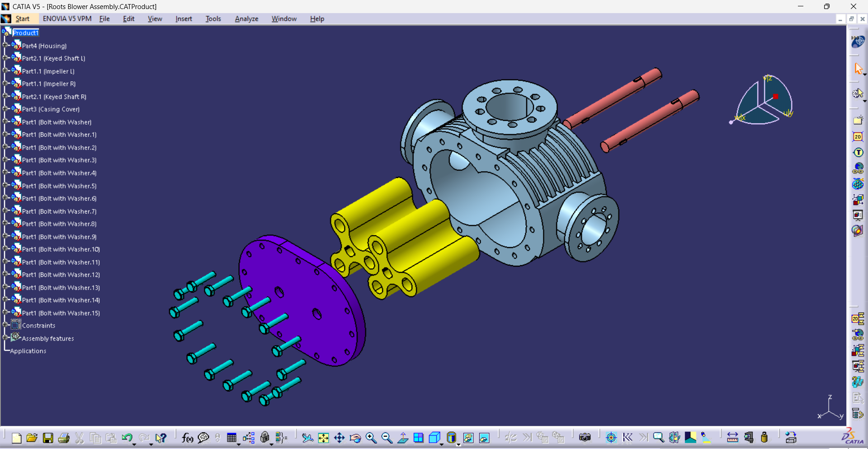Viewport: 868px width, 449px height.
Task: Select Part1.1 (Impeller L) in the tree
Action: 48,71
